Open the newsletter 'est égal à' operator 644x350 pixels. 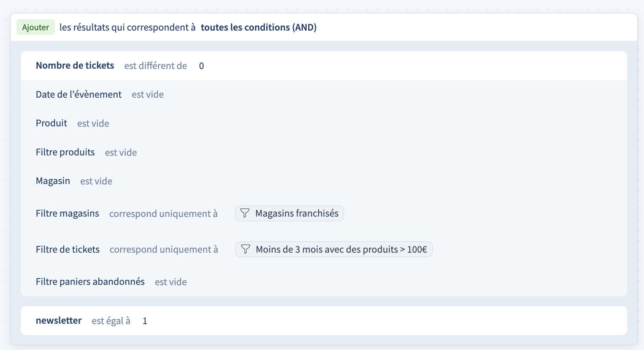point(111,321)
